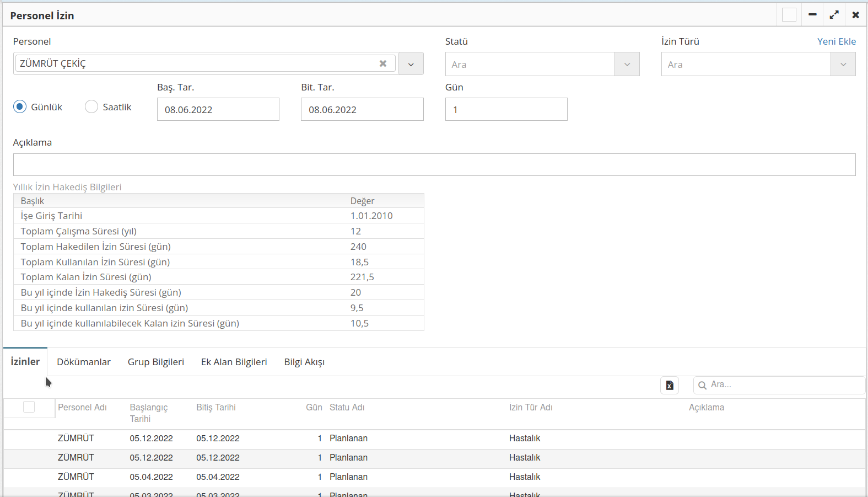Open the Grup Bilgileri tab
The width and height of the screenshot is (868, 497).
click(156, 362)
